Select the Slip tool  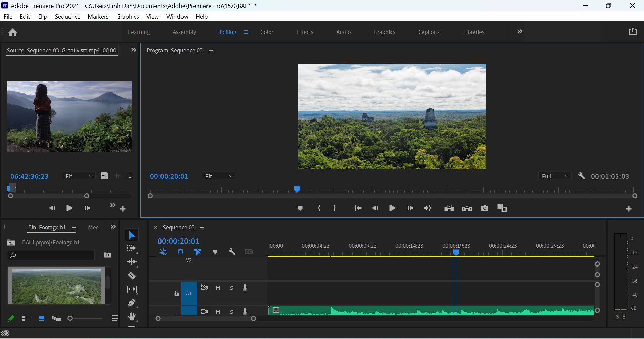[x=132, y=289]
